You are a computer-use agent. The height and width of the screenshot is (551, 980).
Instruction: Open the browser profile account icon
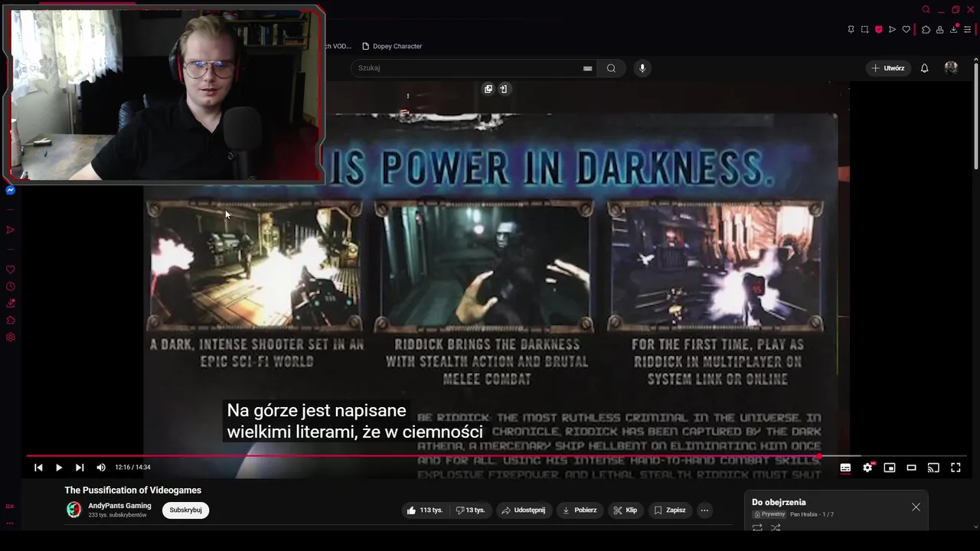click(939, 30)
